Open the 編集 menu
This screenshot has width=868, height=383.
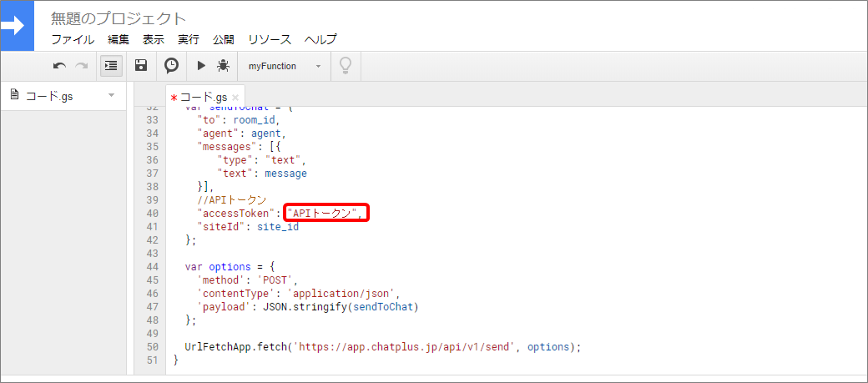(119, 39)
